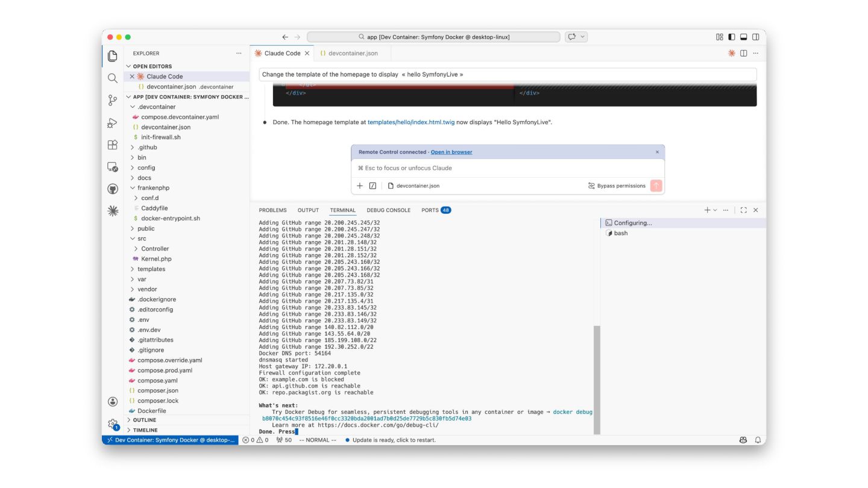Click Update is ready restart notice
Viewport: 868px width, 488px height.
pos(390,440)
